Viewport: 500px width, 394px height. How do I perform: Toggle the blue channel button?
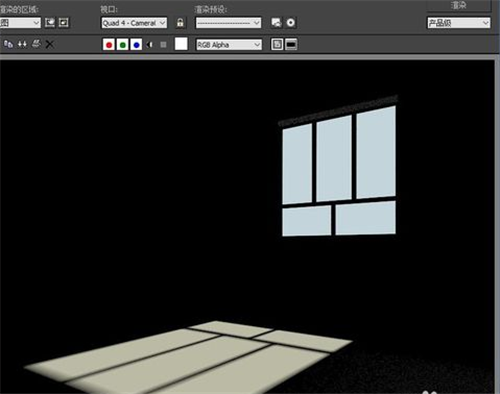[136, 44]
